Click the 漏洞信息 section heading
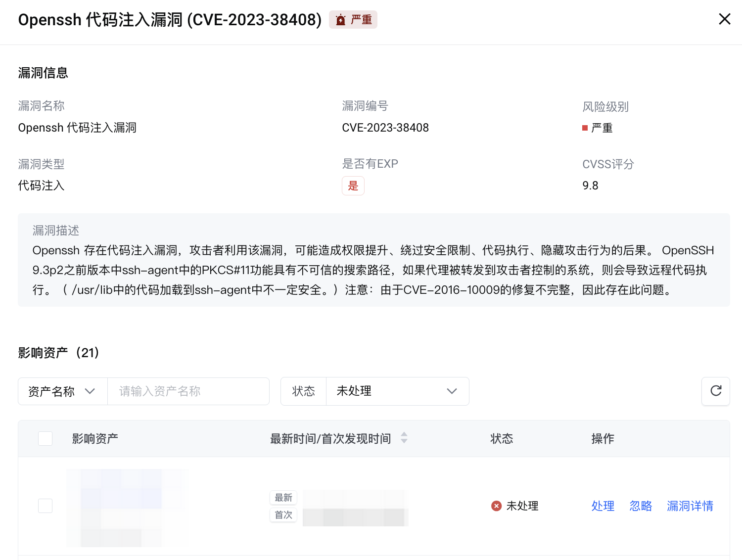Viewport: 742px width, 560px height. click(43, 73)
